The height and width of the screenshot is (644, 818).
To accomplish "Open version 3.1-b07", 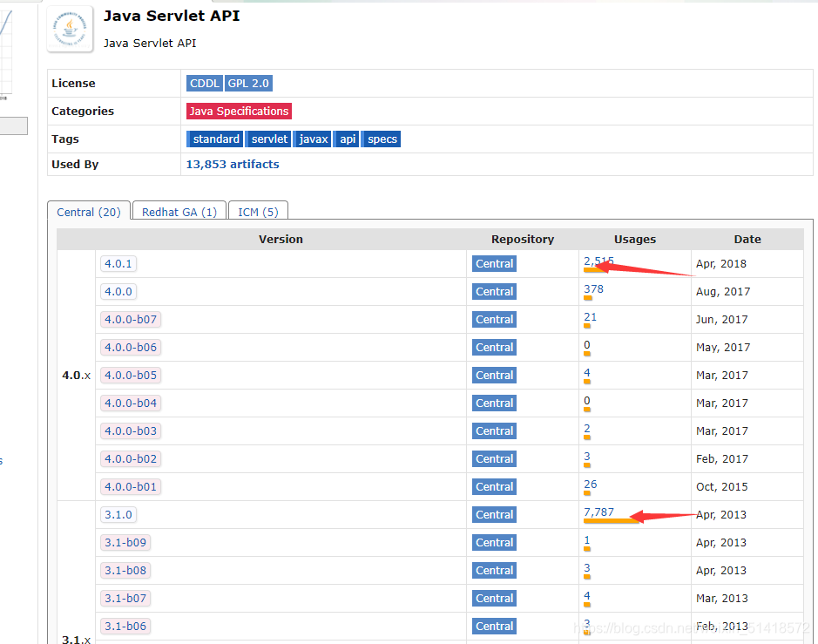I will click(125, 599).
